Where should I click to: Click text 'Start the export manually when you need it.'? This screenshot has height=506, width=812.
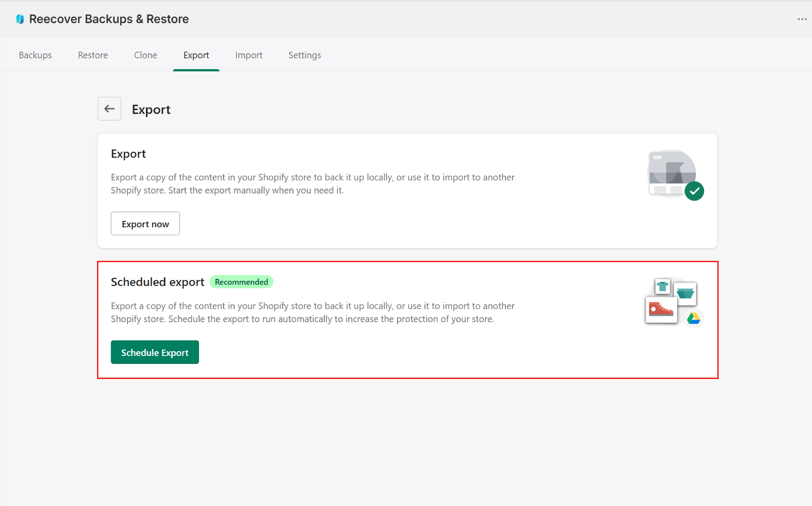coord(256,190)
